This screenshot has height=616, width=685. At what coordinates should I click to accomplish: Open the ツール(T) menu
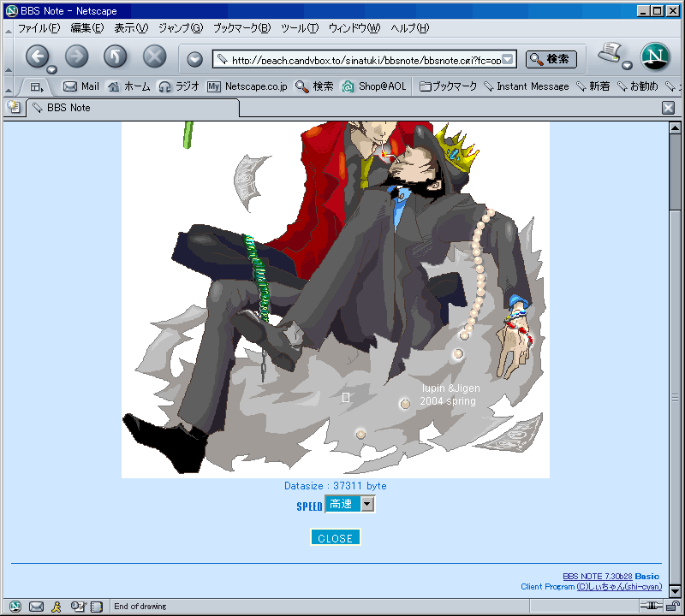tap(300, 28)
